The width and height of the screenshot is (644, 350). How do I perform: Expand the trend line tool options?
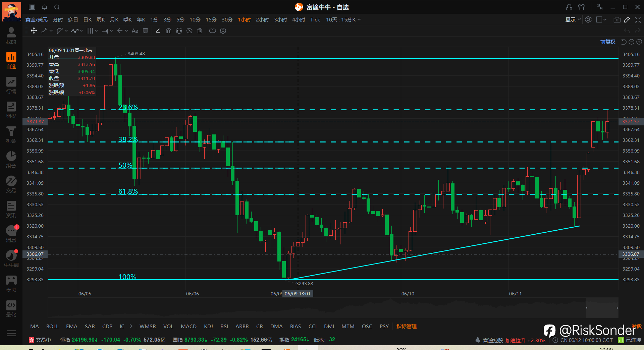(51, 31)
